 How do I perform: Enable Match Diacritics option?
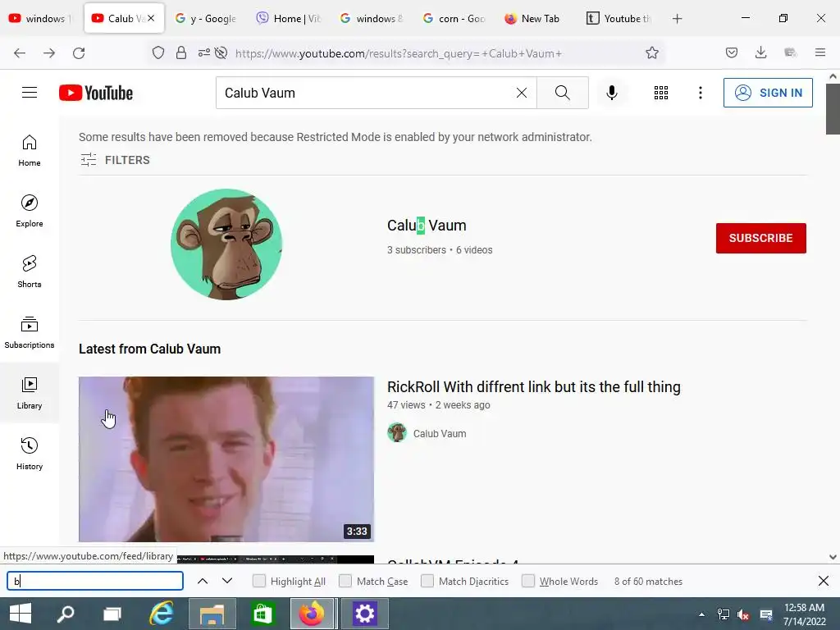pos(427,582)
